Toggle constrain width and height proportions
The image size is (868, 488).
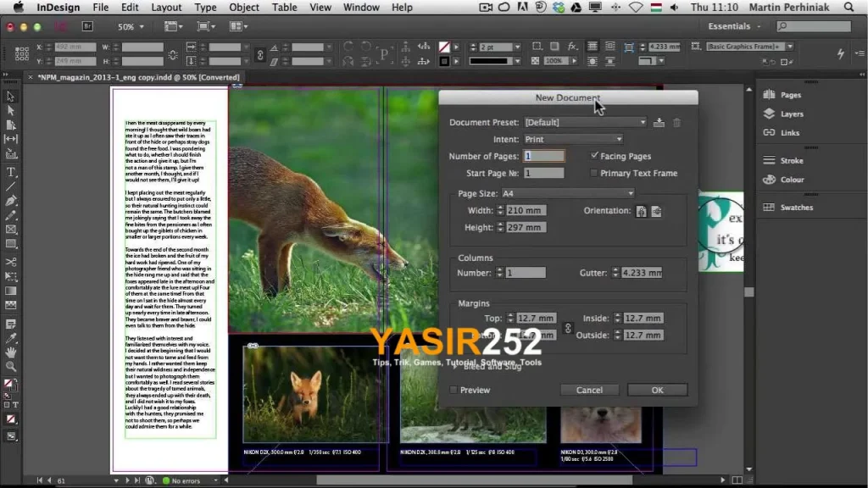pyautogui.click(x=173, y=54)
